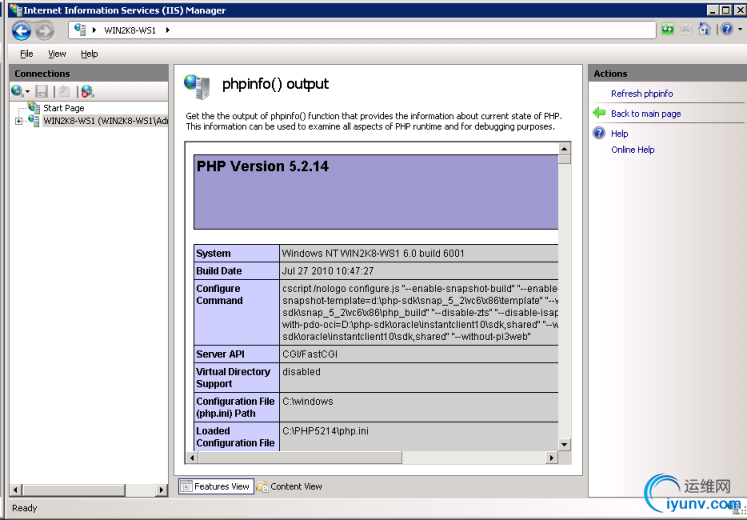This screenshot has width=747, height=520.
Task: Click the Back navigation arrow button
Action: coord(21,31)
